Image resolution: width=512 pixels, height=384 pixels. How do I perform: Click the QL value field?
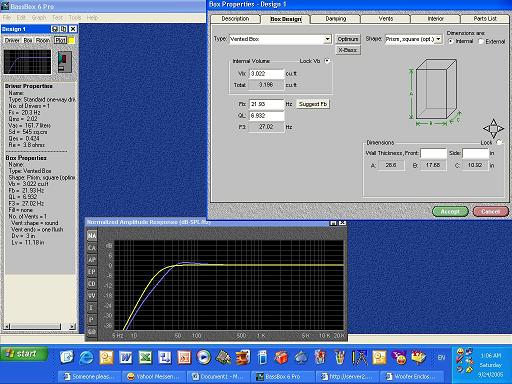[267, 116]
